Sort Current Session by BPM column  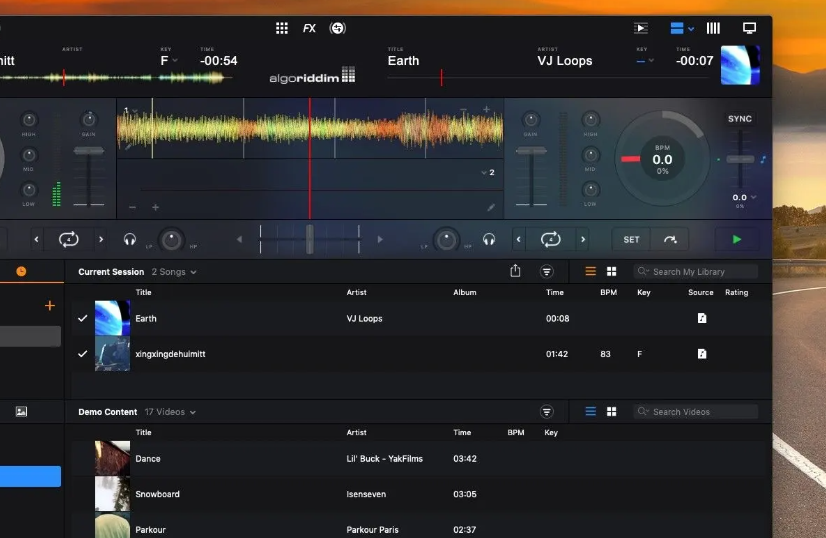608,292
